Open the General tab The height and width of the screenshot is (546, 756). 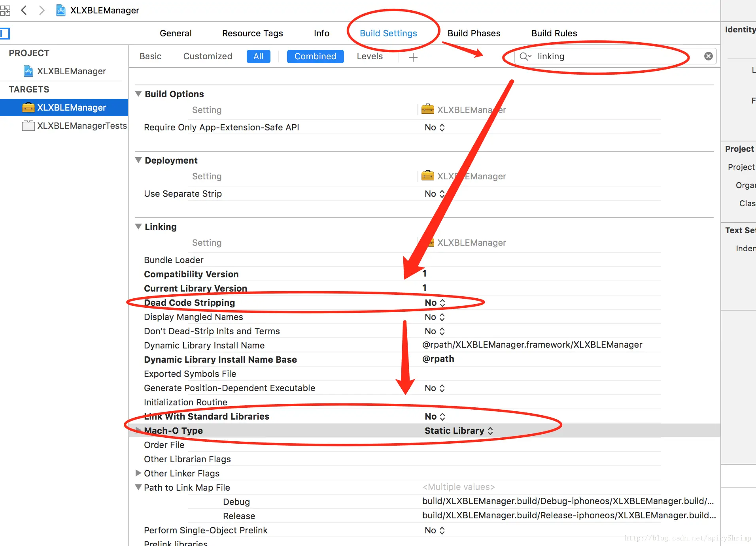176,33
